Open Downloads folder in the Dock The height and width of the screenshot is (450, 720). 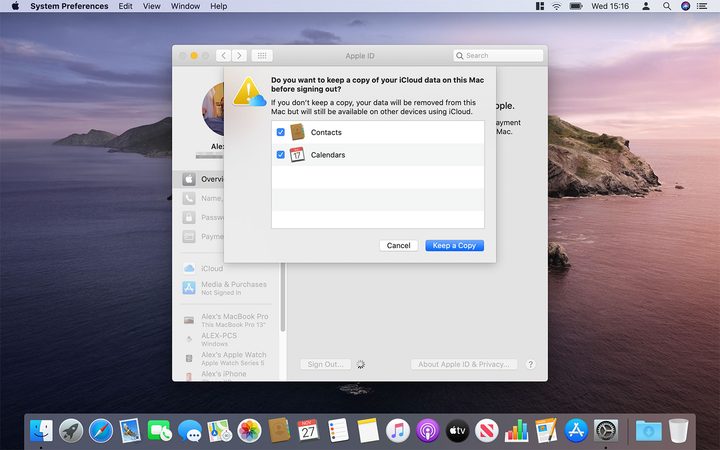[648, 431]
